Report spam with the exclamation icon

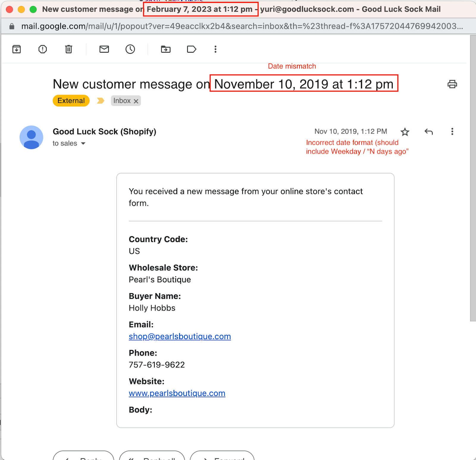43,49
